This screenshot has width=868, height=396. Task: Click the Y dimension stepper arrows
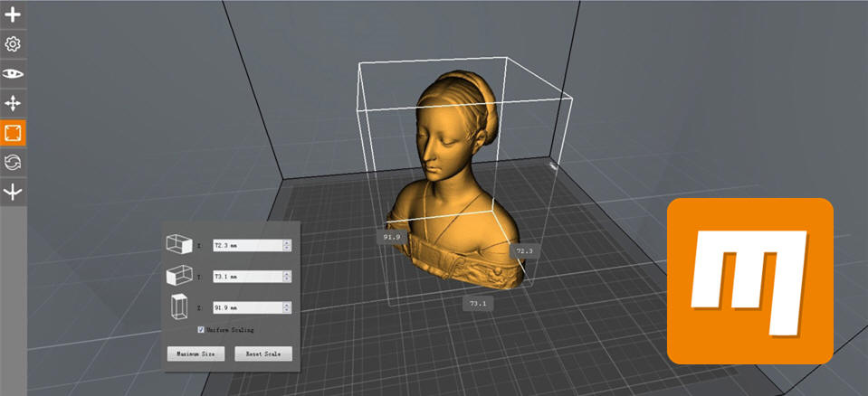click(x=286, y=276)
